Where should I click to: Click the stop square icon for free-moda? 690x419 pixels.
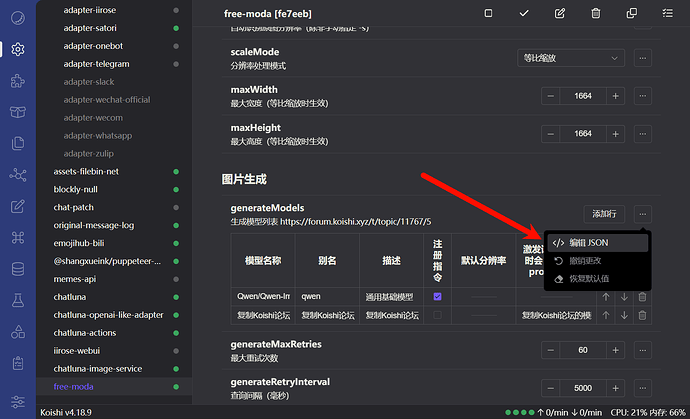(488, 13)
